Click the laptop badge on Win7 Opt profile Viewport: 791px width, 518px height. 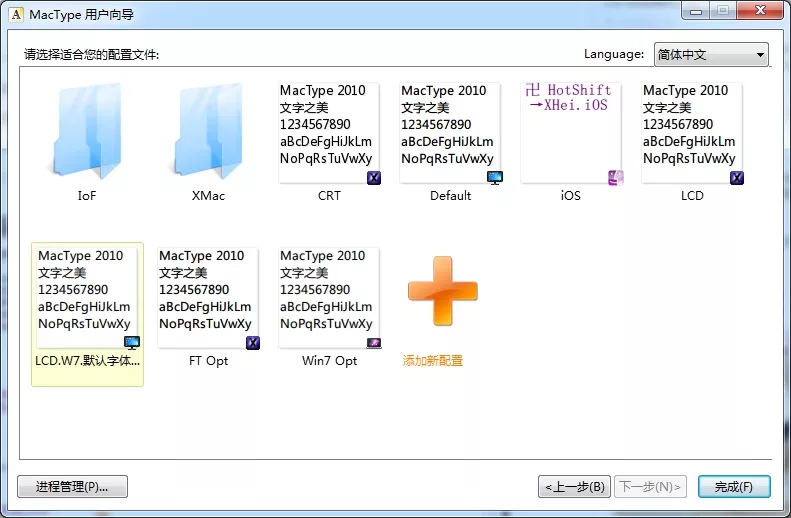[374, 343]
